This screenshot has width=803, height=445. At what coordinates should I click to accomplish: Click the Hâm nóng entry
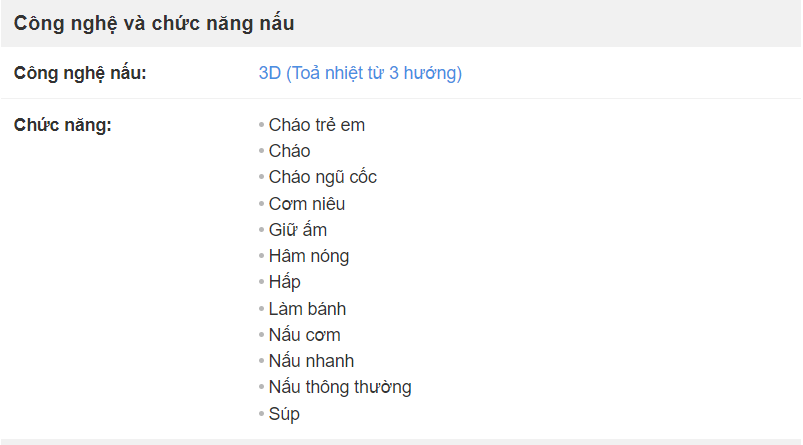coord(309,256)
